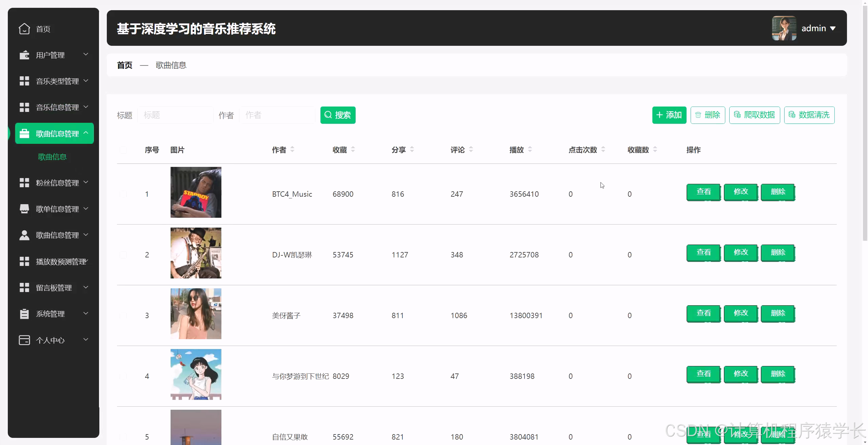Expand the 留言板管理 menu chevron
The height and width of the screenshot is (445, 868).
(86, 287)
